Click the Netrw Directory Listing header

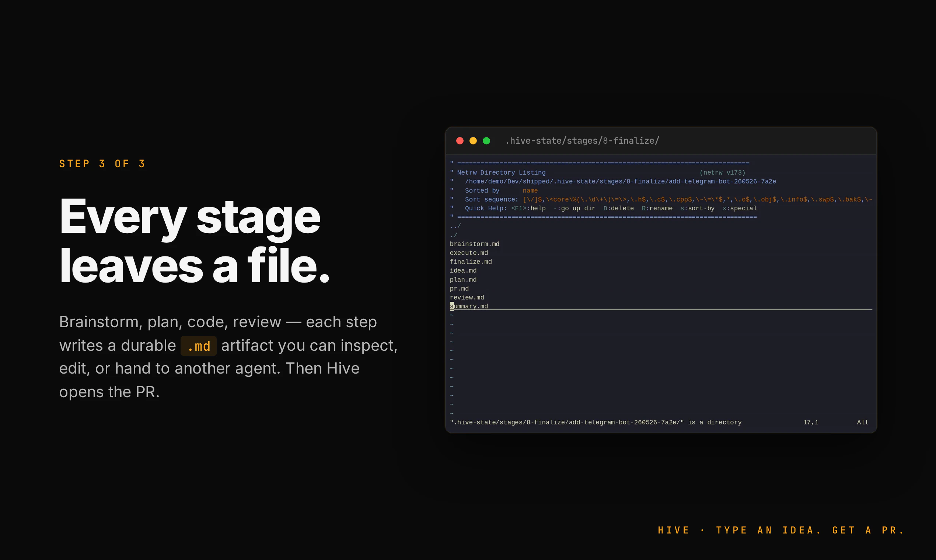click(501, 172)
